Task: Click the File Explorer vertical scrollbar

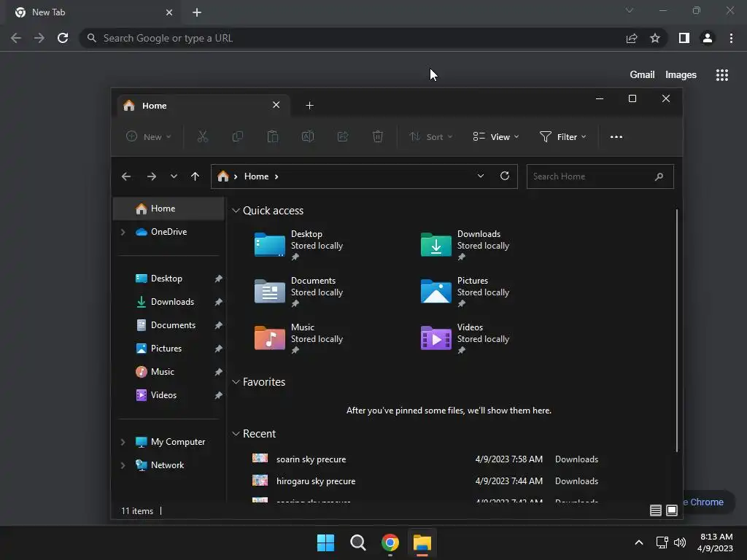Action: click(x=676, y=330)
